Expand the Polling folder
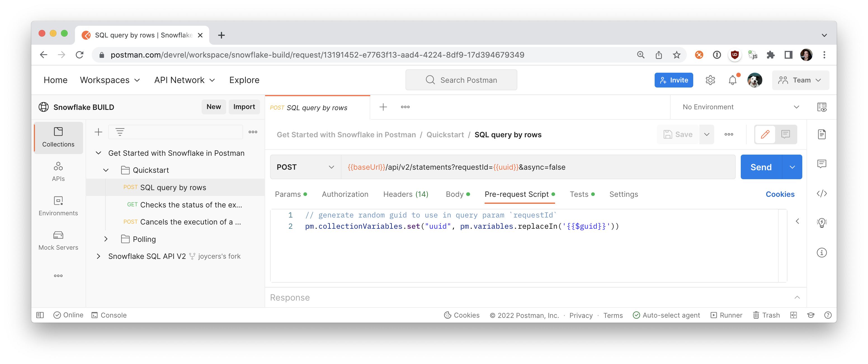Image resolution: width=868 pixels, height=364 pixels. point(106,239)
